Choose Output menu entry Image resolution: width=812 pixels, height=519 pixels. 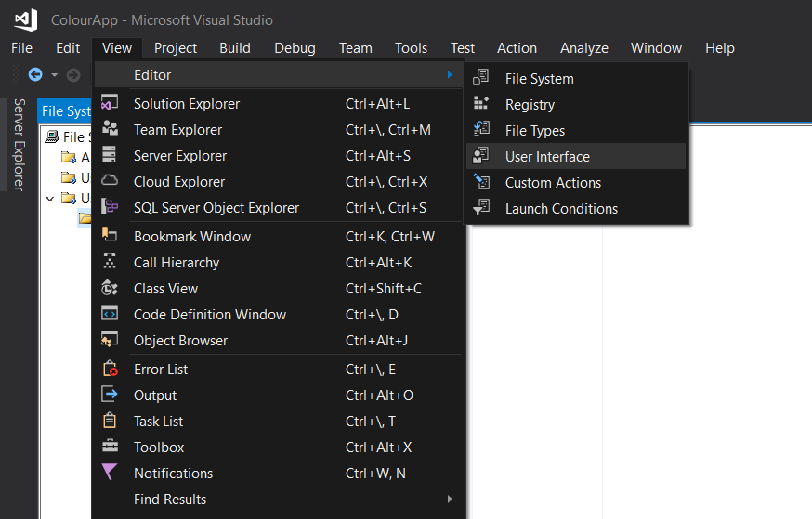(279, 396)
